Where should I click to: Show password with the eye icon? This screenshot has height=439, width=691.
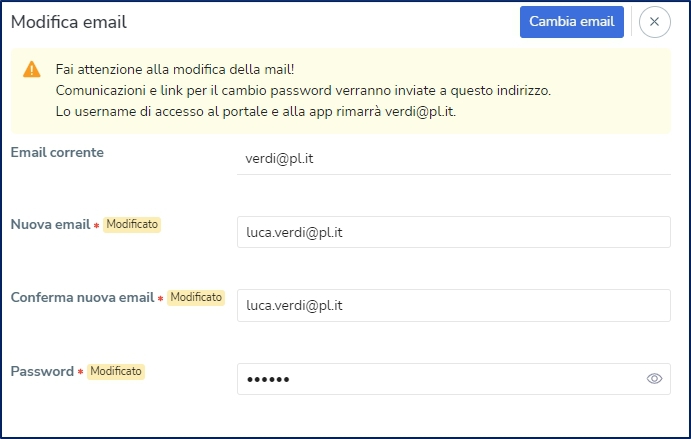[x=654, y=379]
